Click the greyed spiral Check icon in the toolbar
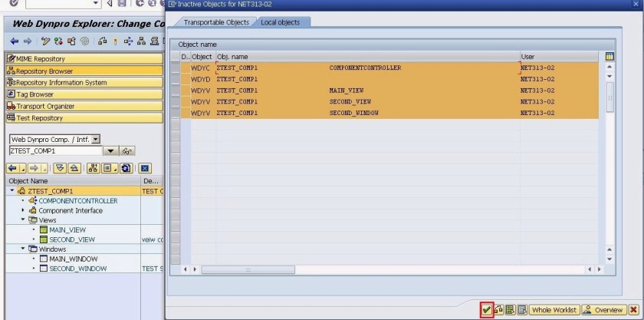This screenshot has width=644, height=320. click(84, 41)
